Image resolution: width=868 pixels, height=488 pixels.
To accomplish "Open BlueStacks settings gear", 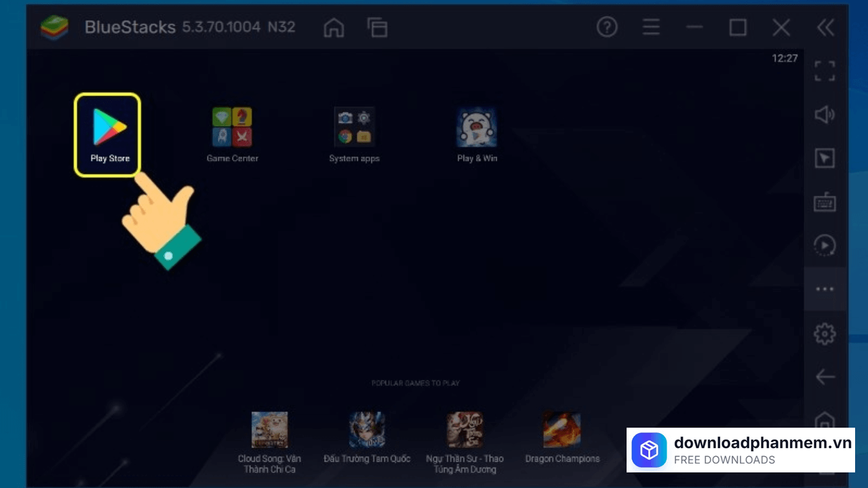I will pyautogui.click(x=825, y=333).
